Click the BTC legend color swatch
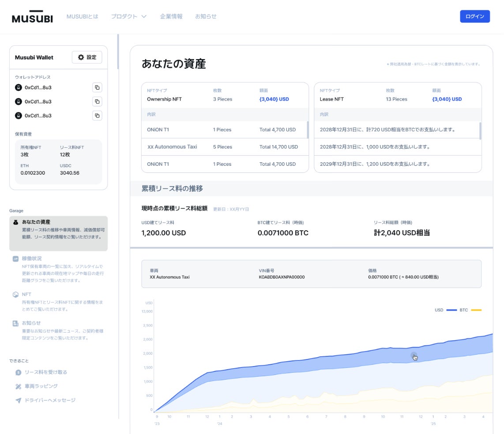This screenshot has width=504, height=434. [x=476, y=310]
